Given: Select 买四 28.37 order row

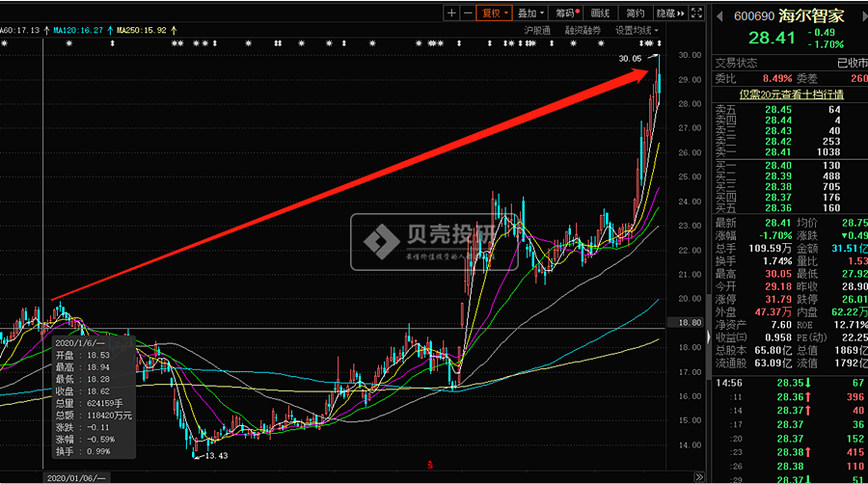Looking at the screenshot, I should click(x=790, y=198).
